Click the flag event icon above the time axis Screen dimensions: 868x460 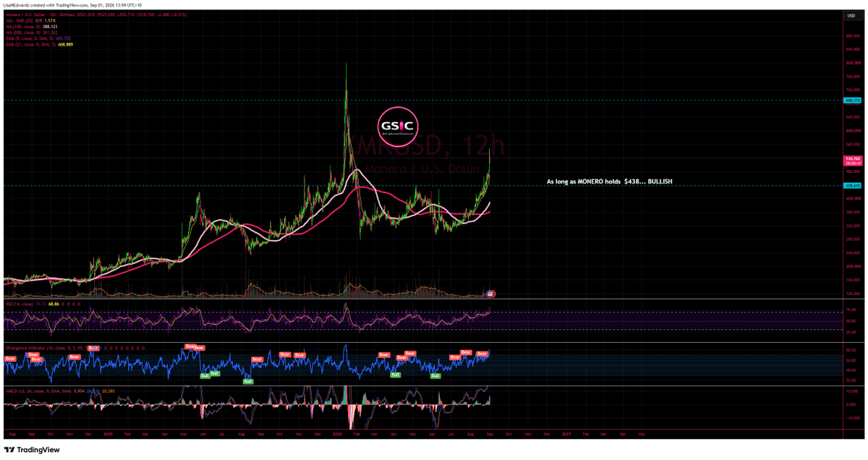tap(491, 293)
